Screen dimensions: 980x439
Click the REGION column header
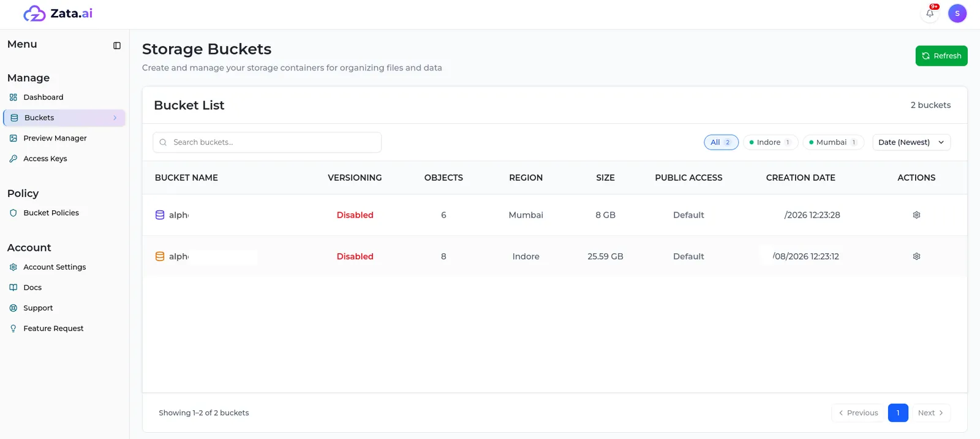tap(526, 178)
